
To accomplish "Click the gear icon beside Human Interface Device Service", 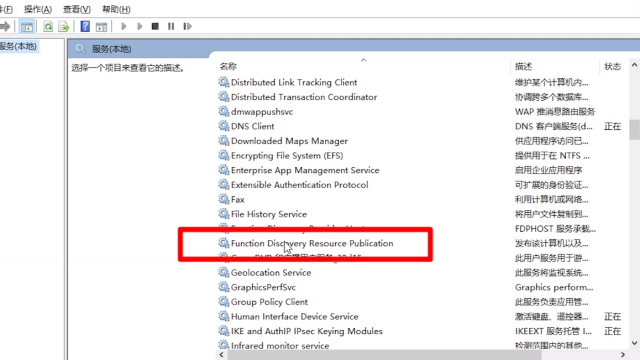I will pos(224,316).
